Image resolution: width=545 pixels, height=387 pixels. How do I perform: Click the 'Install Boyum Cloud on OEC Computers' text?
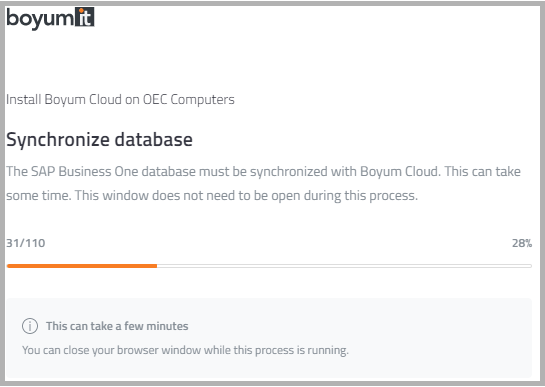tap(120, 99)
